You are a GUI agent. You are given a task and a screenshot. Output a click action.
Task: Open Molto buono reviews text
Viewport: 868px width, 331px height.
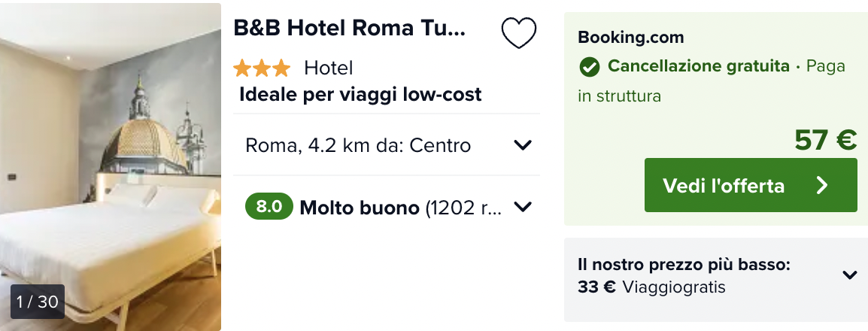pyautogui.click(x=360, y=208)
